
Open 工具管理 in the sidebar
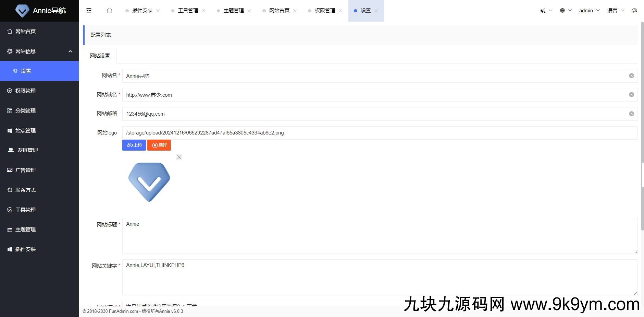pos(39,210)
